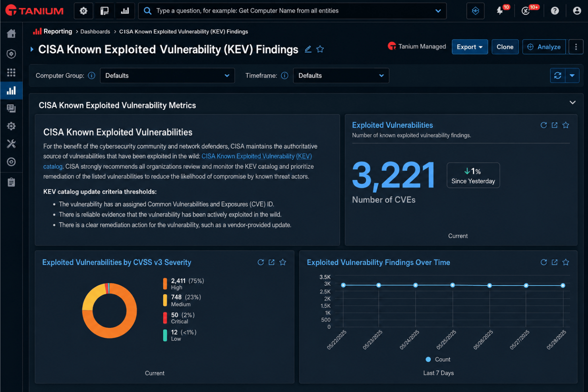Toggle the Count legend series
Screen dimensions: 588x392
(x=438, y=359)
